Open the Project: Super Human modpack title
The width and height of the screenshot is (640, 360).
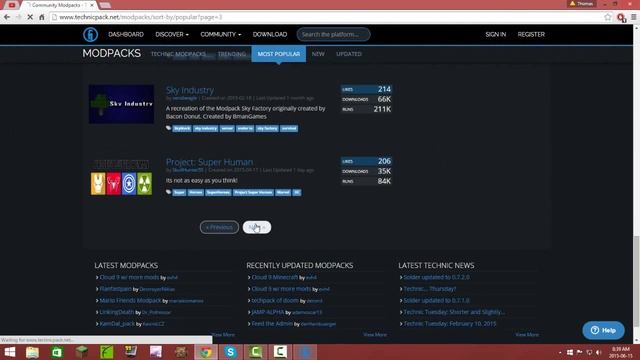(x=209, y=162)
